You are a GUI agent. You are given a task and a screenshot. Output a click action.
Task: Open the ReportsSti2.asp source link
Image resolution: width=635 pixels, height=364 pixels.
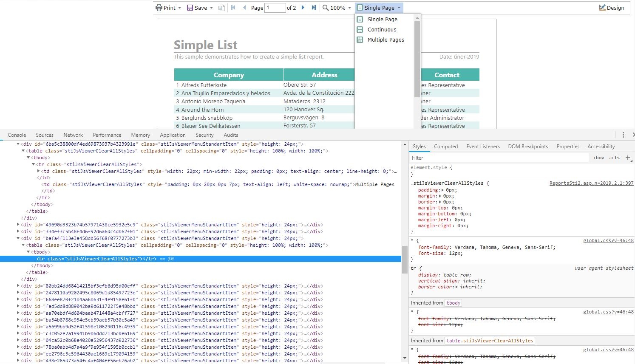pos(591,183)
